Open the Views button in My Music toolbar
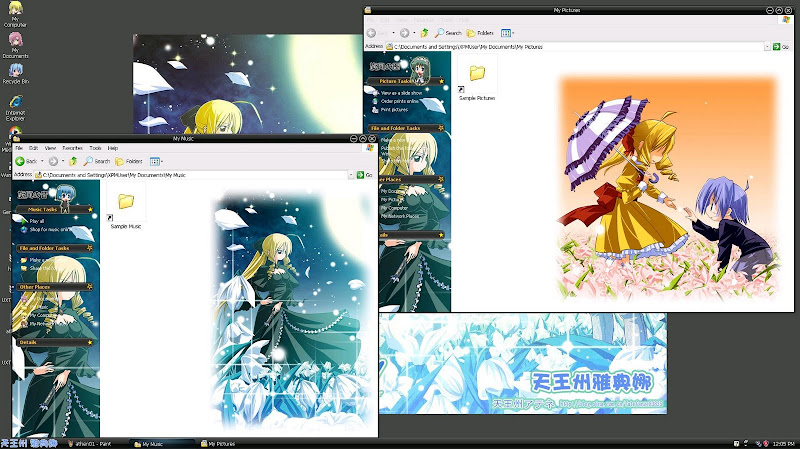The height and width of the screenshot is (449, 800). pos(155,161)
